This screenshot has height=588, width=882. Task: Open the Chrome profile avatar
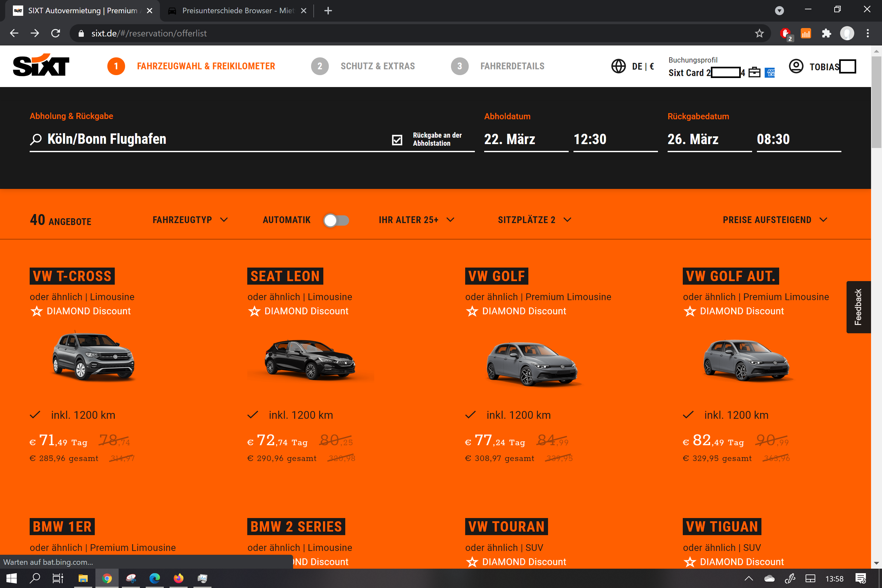pos(847,34)
